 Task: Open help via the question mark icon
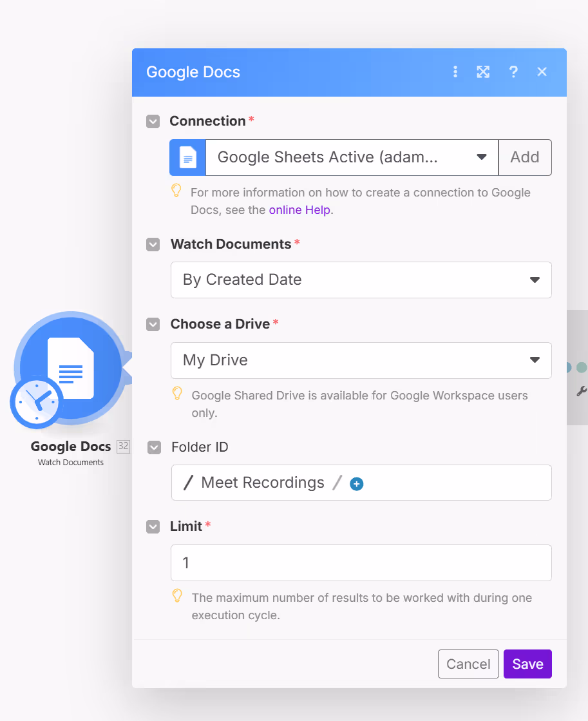[513, 72]
